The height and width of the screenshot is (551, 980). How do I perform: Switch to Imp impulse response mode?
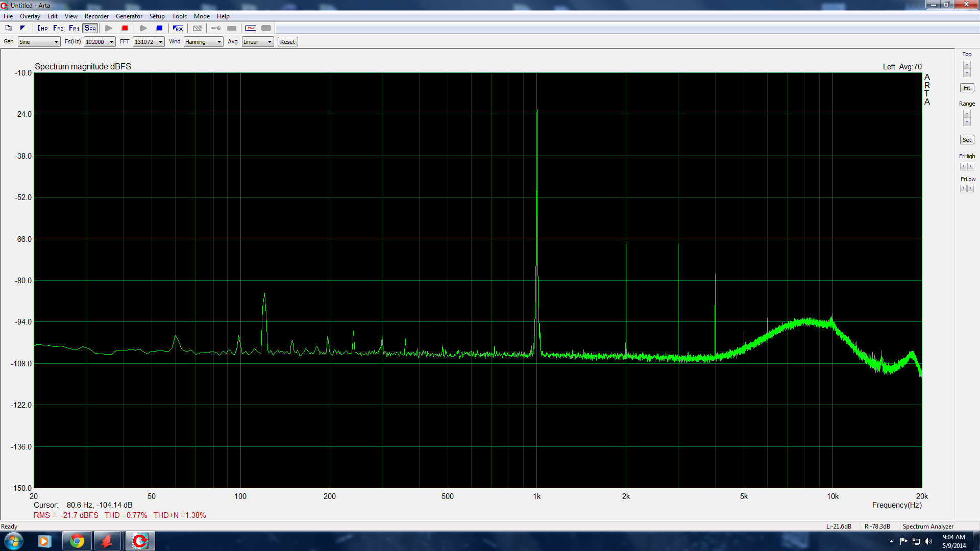(42, 28)
